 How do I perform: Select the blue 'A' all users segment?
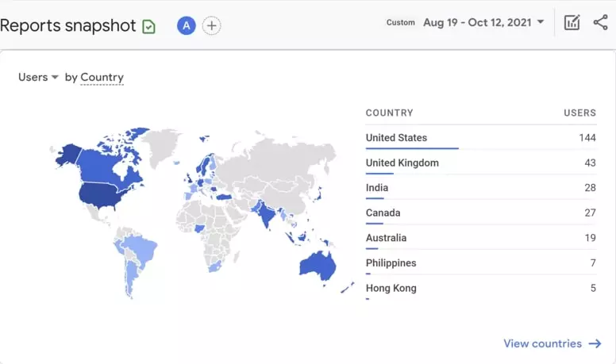coord(187,26)
